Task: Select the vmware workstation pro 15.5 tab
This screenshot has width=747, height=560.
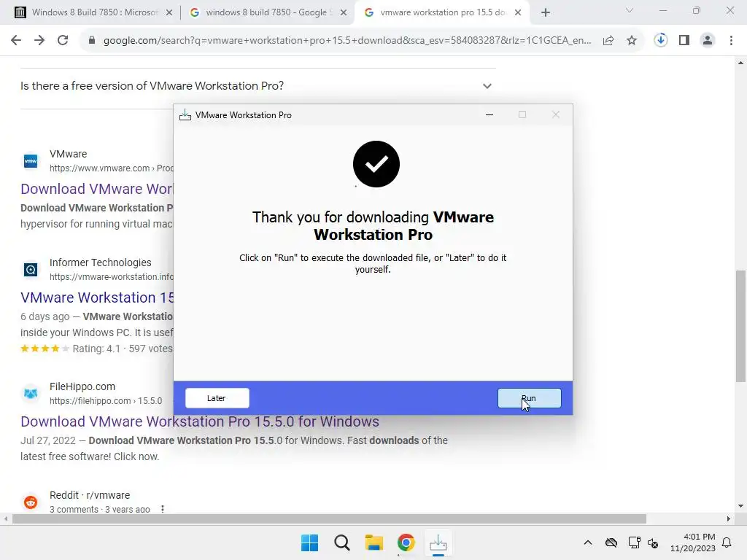Action: [441, 12]
